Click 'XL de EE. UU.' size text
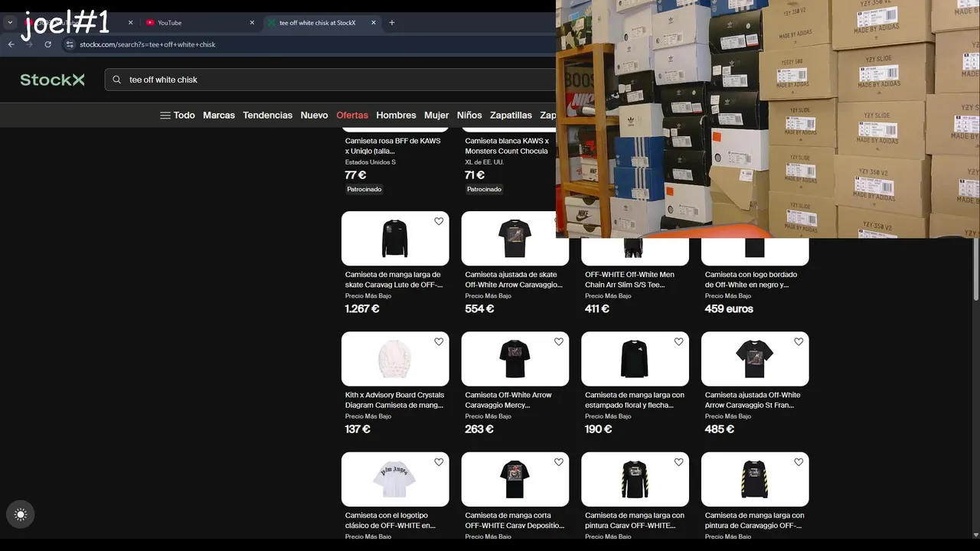980x551 pixels. coord(485,162)
